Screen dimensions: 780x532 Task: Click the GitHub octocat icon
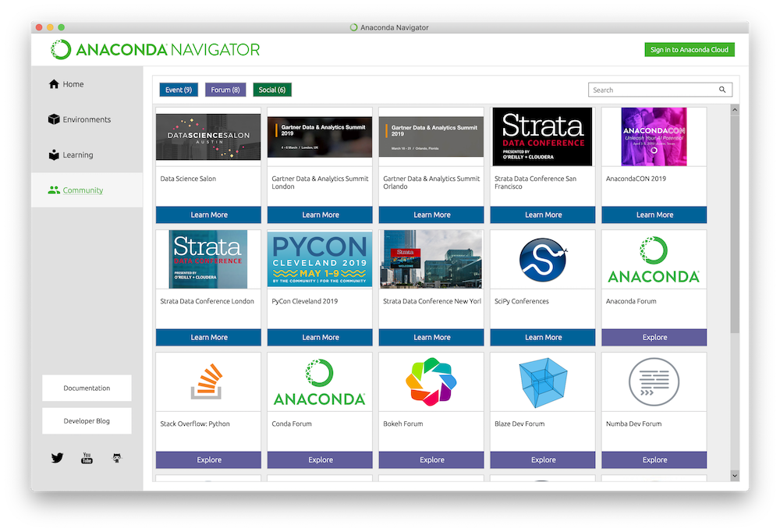[x=117, y=458]
